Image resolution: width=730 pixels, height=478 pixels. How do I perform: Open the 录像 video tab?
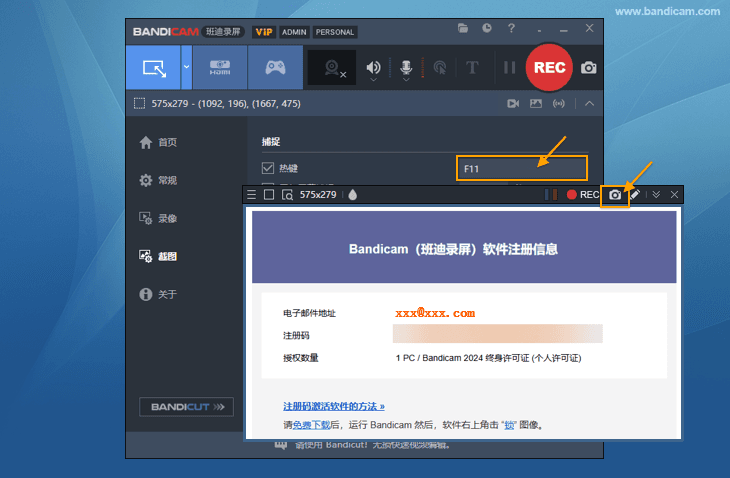(x=158, y=218)
